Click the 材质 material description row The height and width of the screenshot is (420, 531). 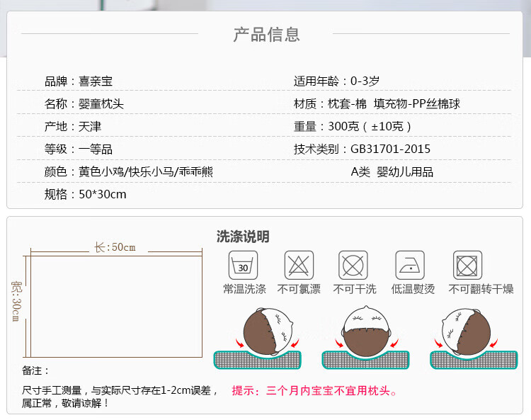pos(377,104)
